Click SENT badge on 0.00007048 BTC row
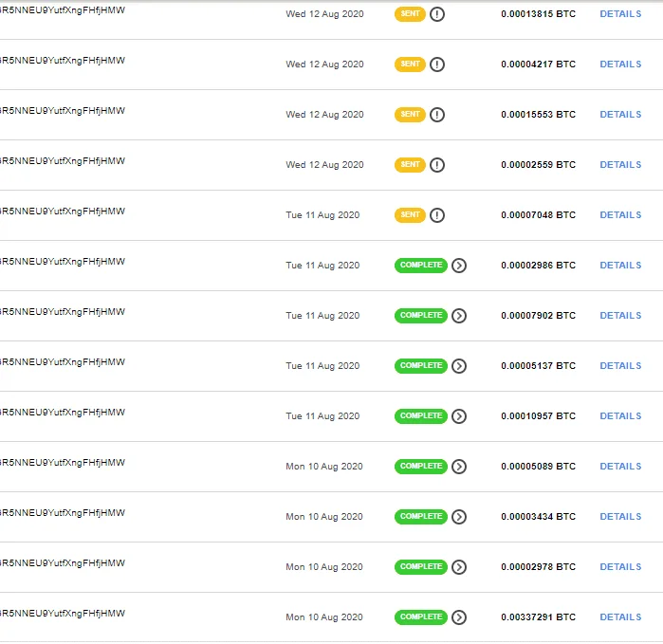This screenshot has width=663, height=644. 410,215
